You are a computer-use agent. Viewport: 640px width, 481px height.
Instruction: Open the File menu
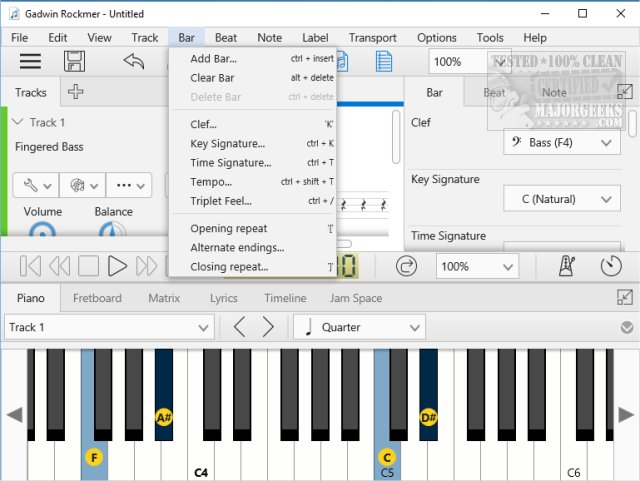point(20,38)
